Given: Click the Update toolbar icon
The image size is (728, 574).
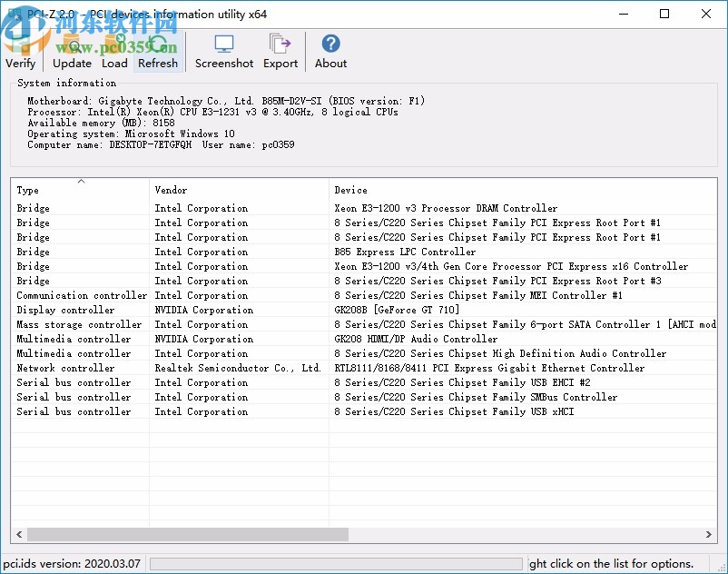Looking at the screenshot, I should click(72, 52).
